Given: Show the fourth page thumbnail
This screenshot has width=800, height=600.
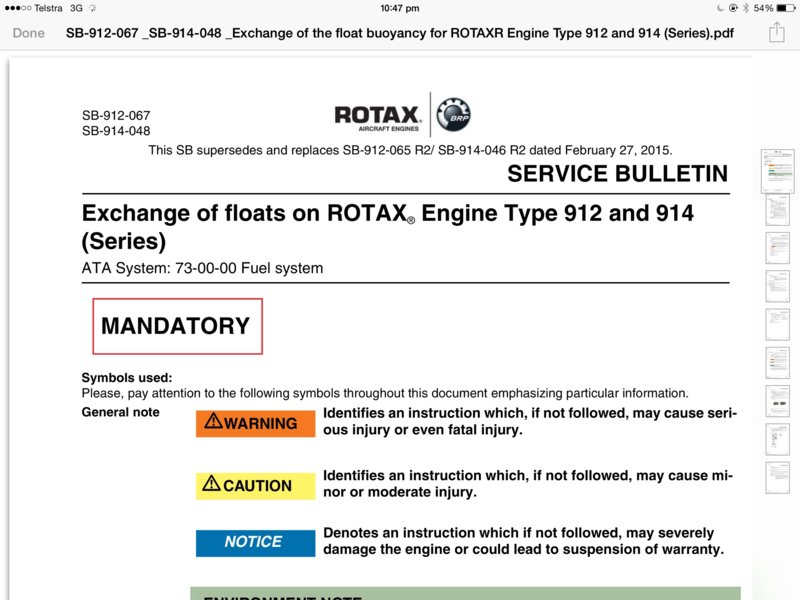Looking at the screenshot, I should pos(778,286).
